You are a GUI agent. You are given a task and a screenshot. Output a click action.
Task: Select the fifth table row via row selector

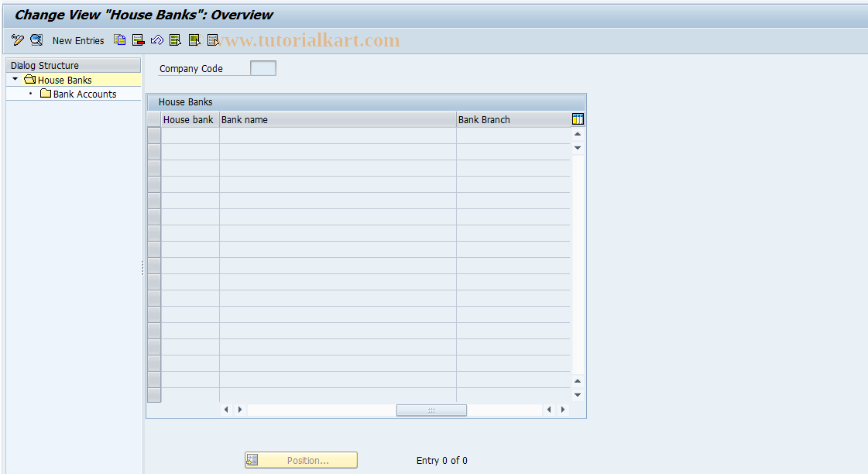tap(154, 201)
